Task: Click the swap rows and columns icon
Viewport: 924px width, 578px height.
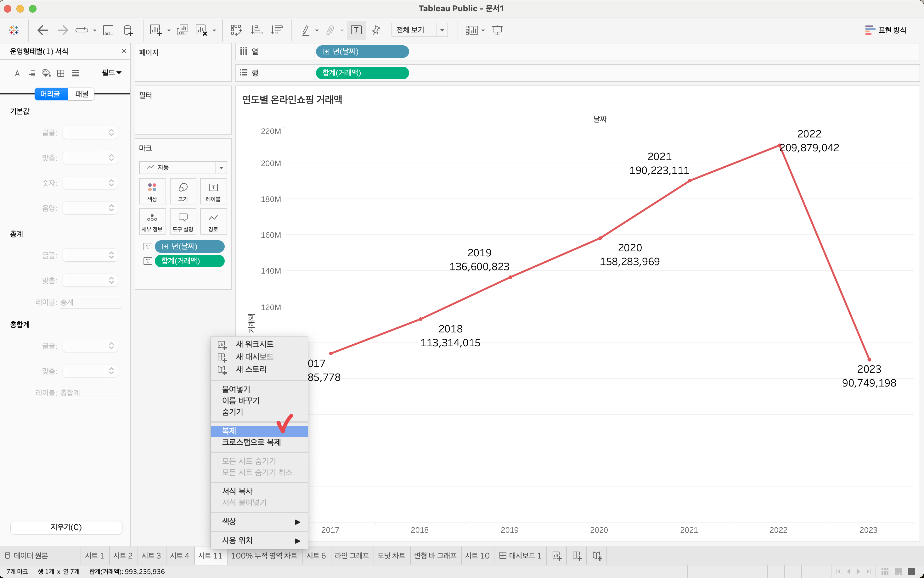Action: (x=236, y=30)
